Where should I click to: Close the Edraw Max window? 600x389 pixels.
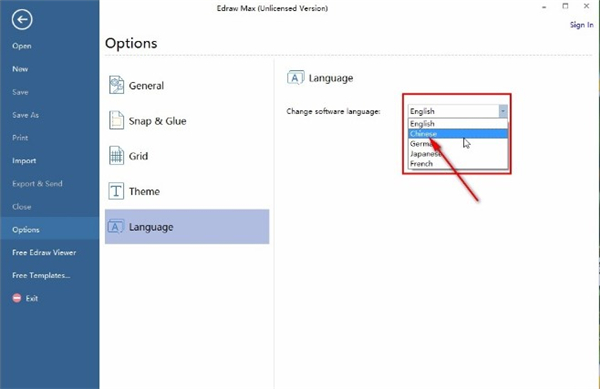(x=586, y=6)
